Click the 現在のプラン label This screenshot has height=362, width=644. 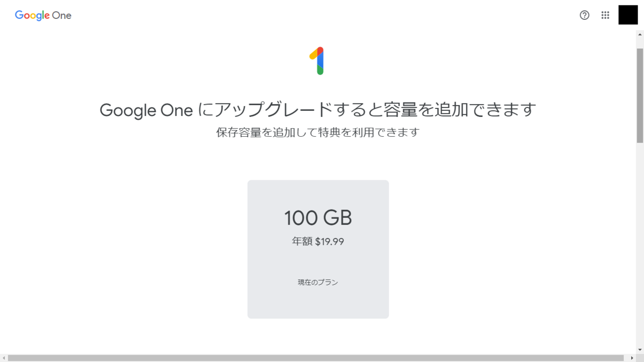click(318, 282)
